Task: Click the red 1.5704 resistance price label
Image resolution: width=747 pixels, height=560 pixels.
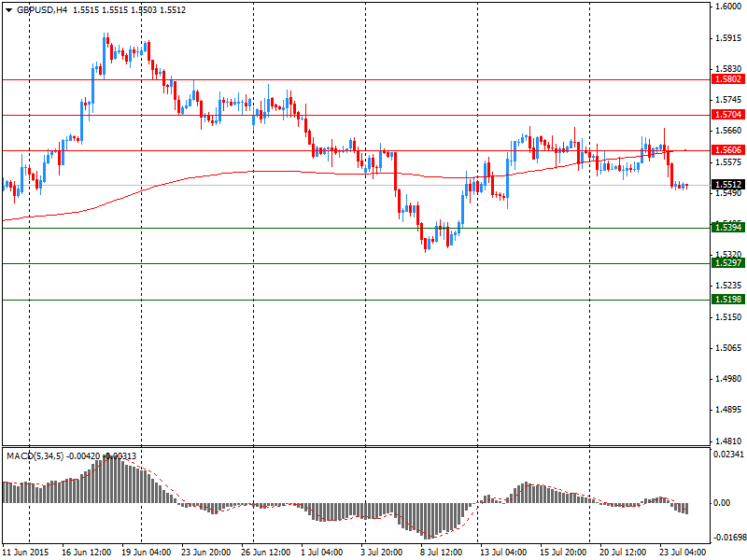Action: tap(728, 114)
